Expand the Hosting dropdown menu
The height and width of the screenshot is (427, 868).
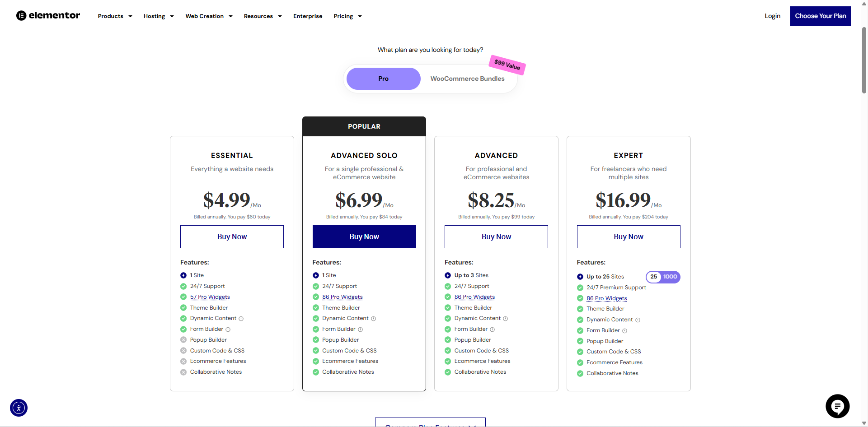(159, 16)
